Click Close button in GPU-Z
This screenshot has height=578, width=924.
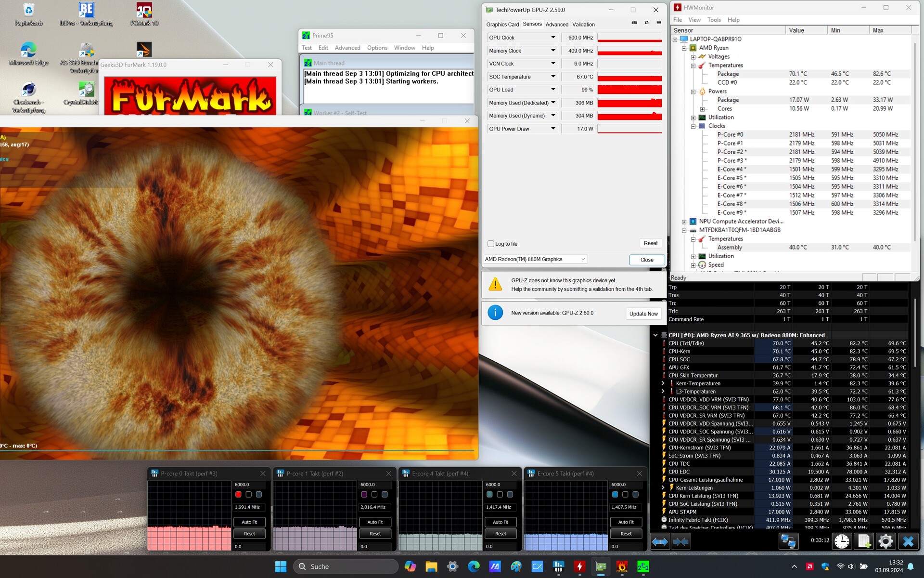647,260
